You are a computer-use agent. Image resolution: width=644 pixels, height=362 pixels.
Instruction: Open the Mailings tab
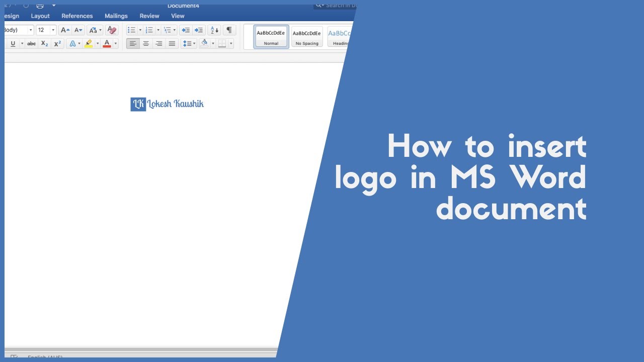(116, 16)
